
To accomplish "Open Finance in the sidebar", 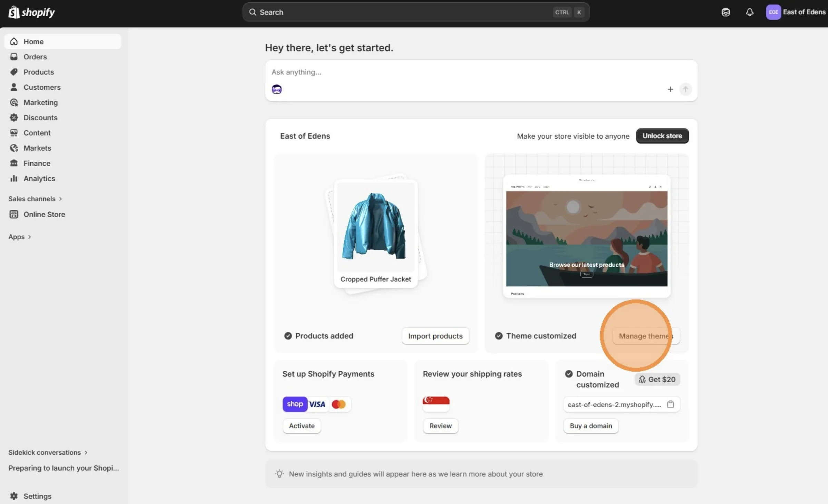I will 63,163.
